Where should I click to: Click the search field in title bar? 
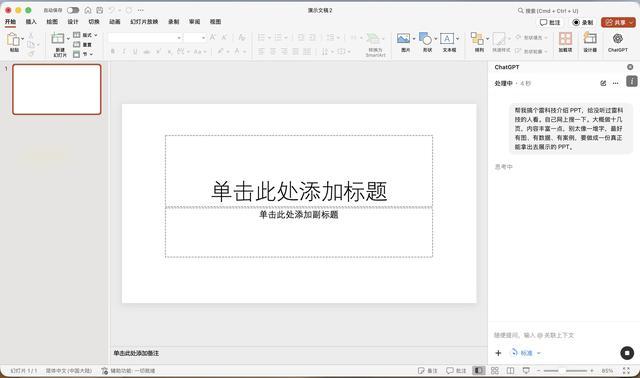549,11
